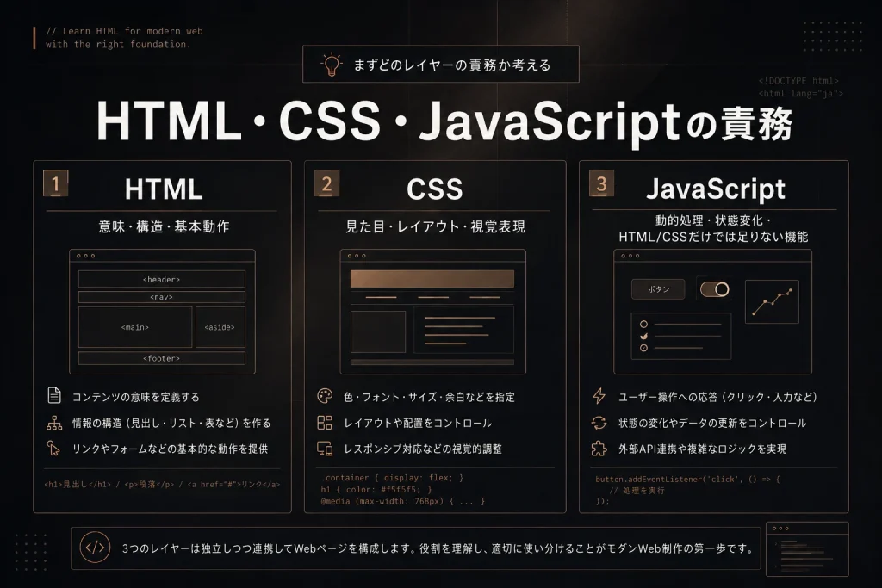This screenshot has height=588, width=882.
Task: Click the code brackets icon in the footer banner
Action: pos(95,547)
